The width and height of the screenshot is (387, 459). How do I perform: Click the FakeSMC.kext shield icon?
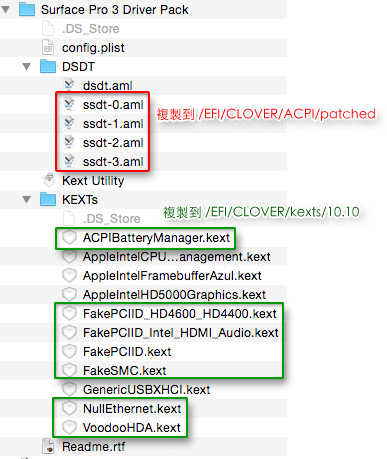pyautogui.click(x=69, y=371)
